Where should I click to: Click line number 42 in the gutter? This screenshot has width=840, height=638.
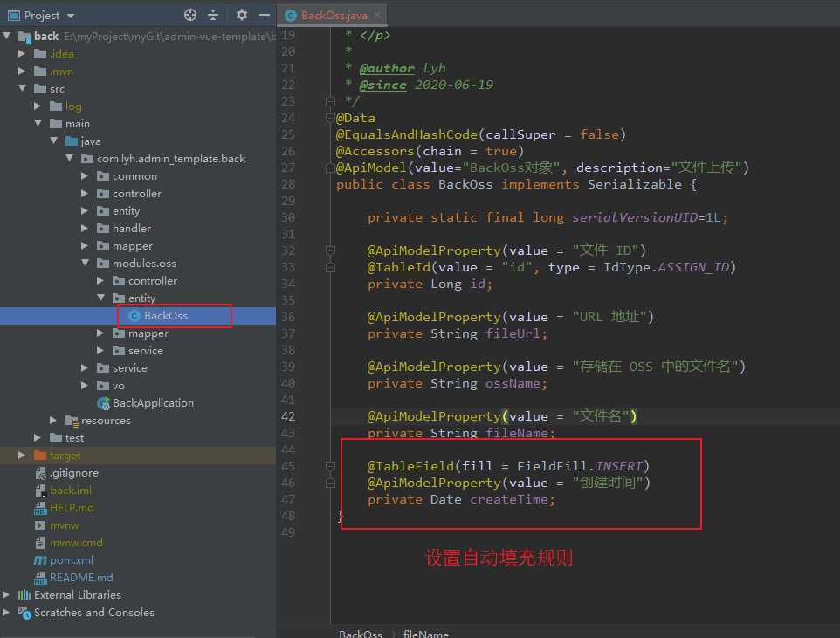[x=288, y=416]
